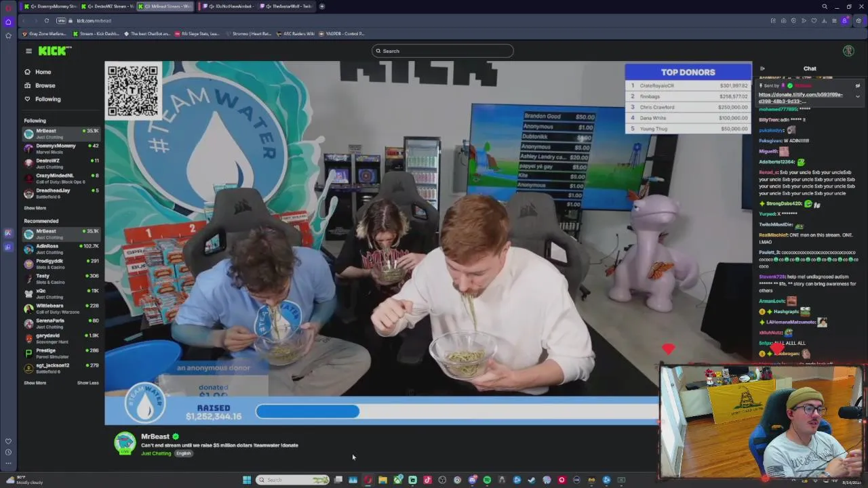Screen dimensions: 868x488
Task: Open CrazyMindedNL channel in Following list
Action: tap(61, 178)
